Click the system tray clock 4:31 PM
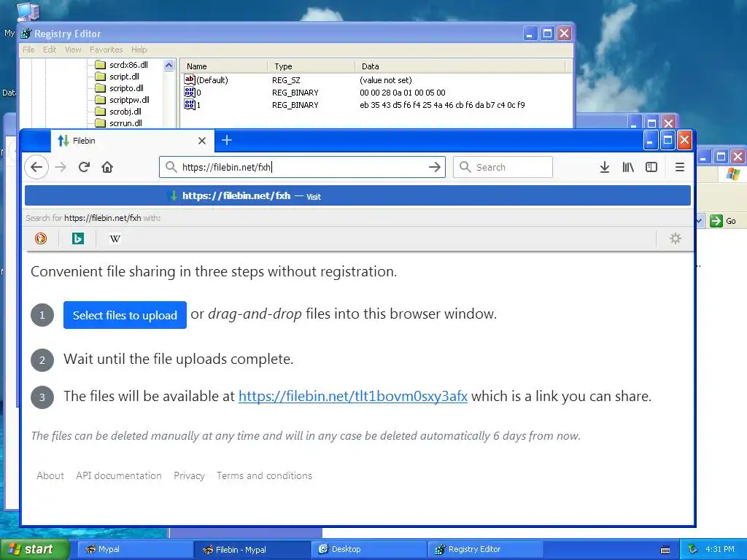This screenshot has width=747, height=560. pos(720,549)
